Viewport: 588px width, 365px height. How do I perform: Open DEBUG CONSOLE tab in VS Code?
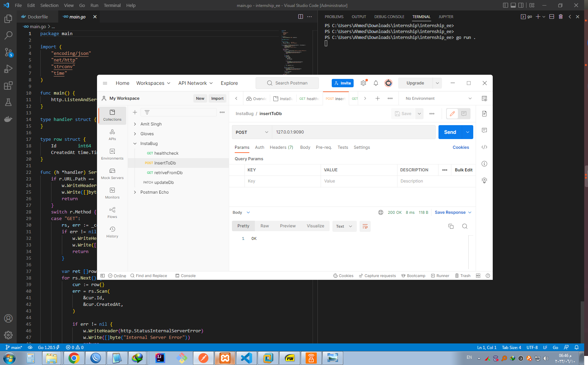click(389, 17)
